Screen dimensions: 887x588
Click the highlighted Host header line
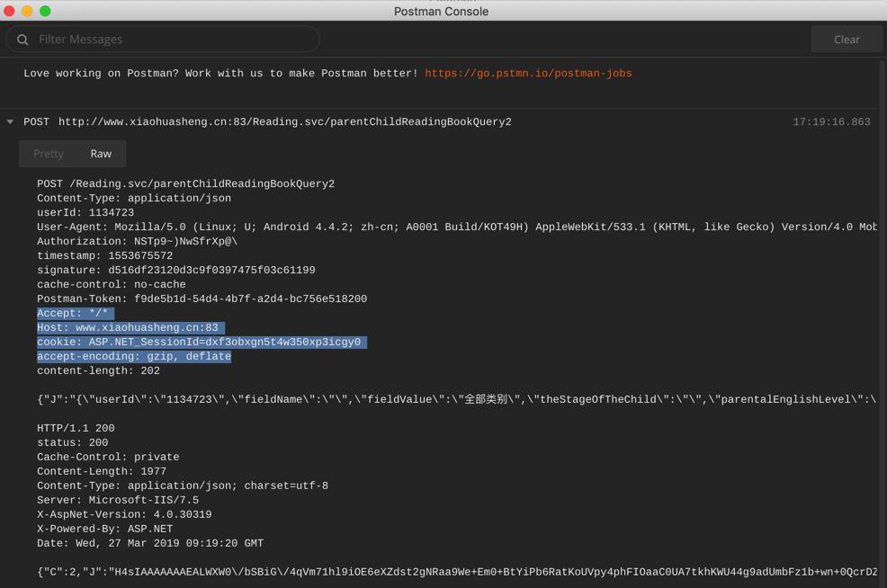[x=130, y=328]
